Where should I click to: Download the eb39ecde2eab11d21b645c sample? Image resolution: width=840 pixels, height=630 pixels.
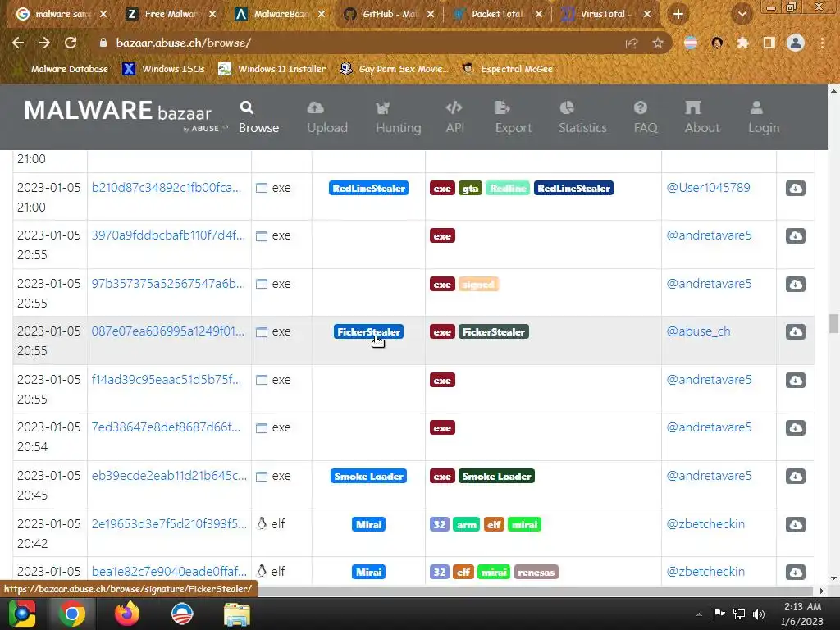coord(796,476)
